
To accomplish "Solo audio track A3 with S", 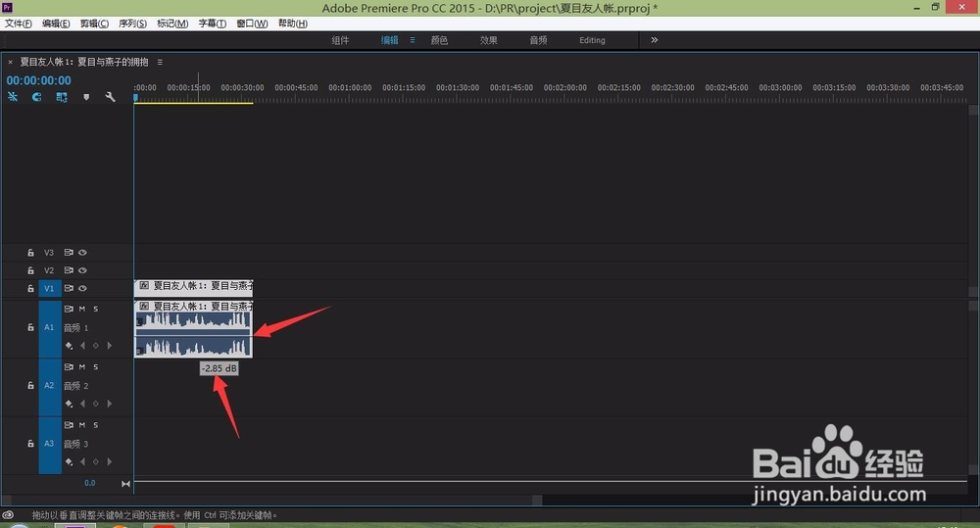I will [96, 425].
